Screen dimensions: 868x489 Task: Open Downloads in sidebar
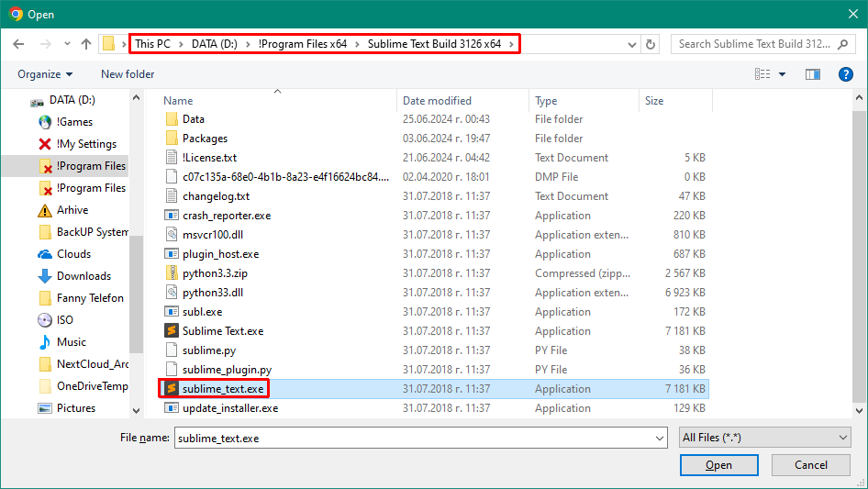tap(83, 276)
